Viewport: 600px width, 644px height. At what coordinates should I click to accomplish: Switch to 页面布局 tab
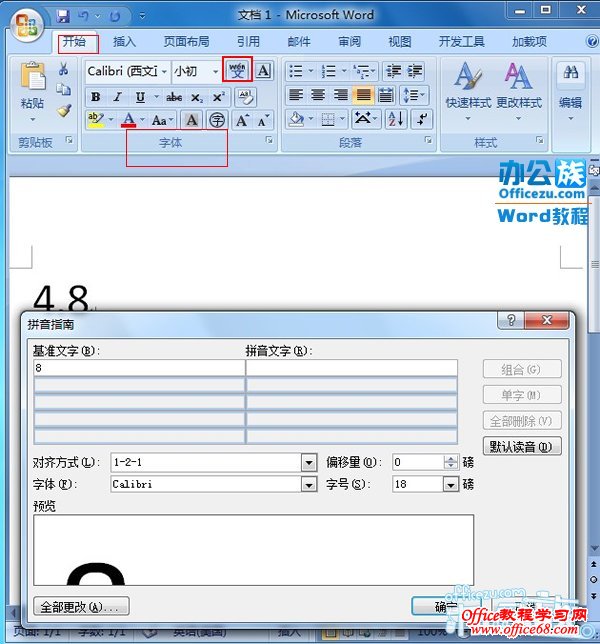[x=186, y=41]
